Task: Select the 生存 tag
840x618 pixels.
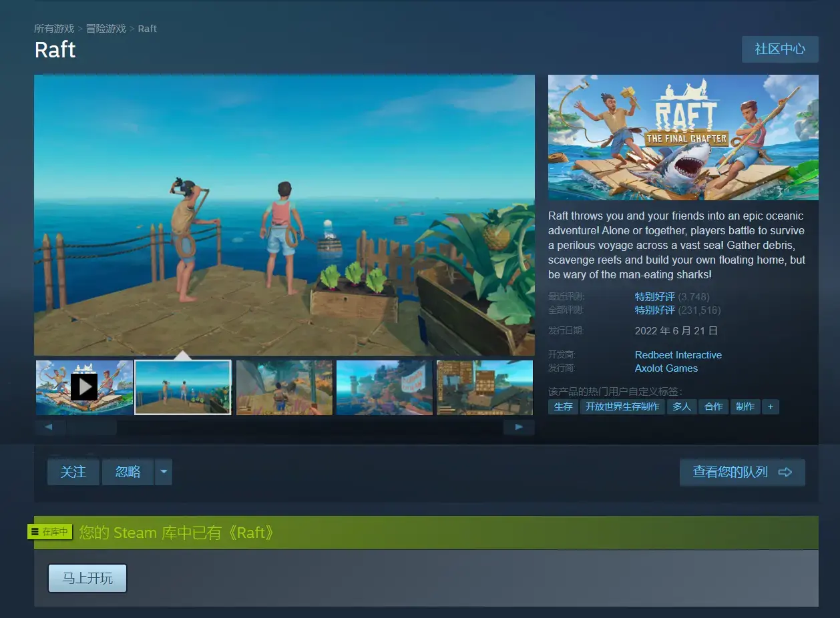Action: (563, 406)
